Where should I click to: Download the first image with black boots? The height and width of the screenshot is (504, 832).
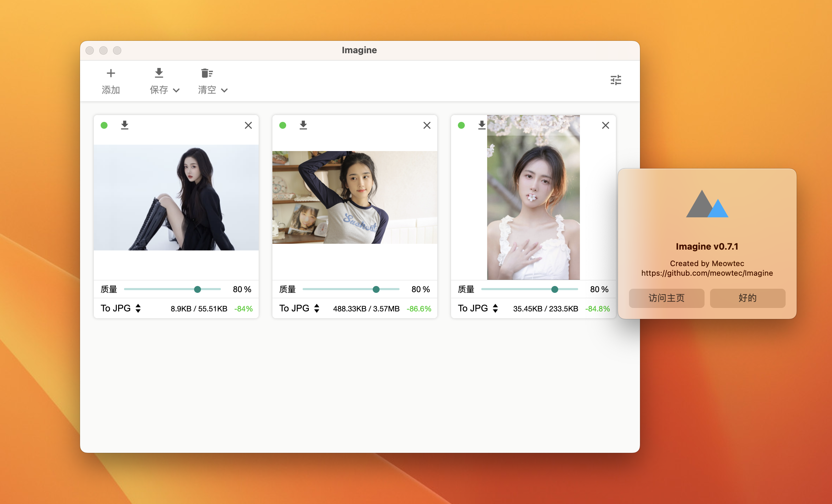tap(125, 125)
